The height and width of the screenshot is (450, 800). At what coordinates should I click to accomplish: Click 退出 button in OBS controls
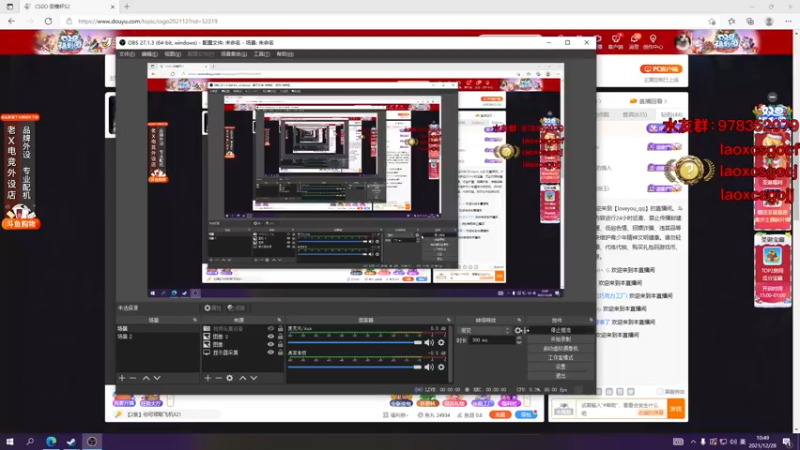pyautogui.click(x=561, y=376)
